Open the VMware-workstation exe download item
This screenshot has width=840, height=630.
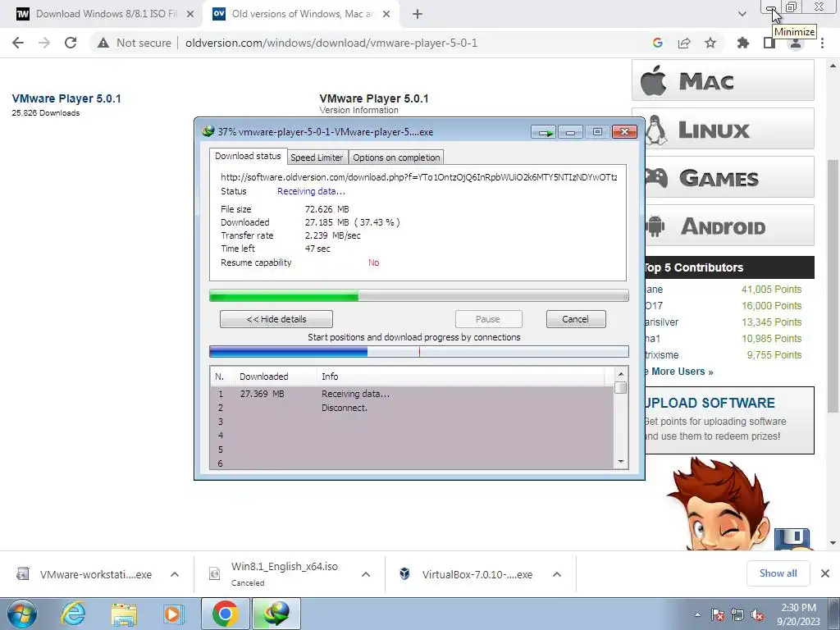tap(84, 574)
